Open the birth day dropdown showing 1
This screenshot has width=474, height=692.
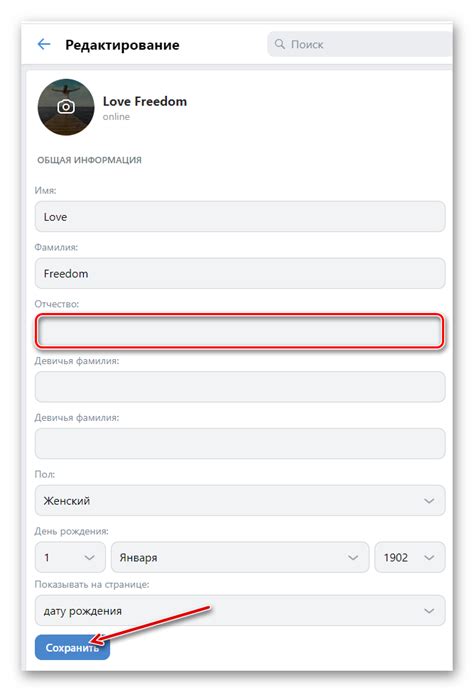pyautogui.click(x=70, y=557)
